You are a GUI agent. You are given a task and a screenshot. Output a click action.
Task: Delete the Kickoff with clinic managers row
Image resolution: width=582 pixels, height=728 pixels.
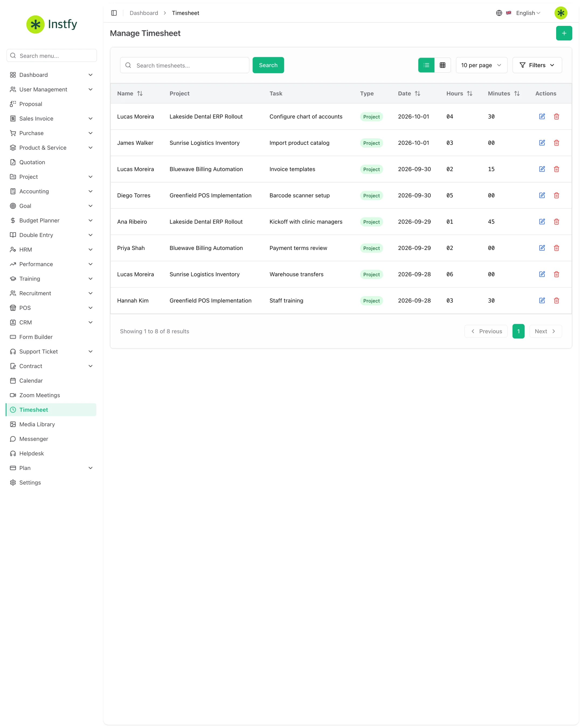point(556,222)
